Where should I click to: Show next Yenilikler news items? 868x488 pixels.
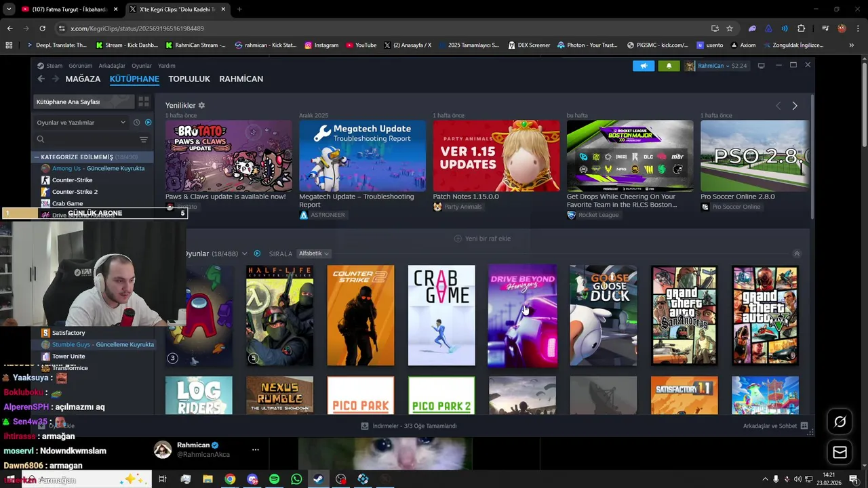(x=795, y=106)
